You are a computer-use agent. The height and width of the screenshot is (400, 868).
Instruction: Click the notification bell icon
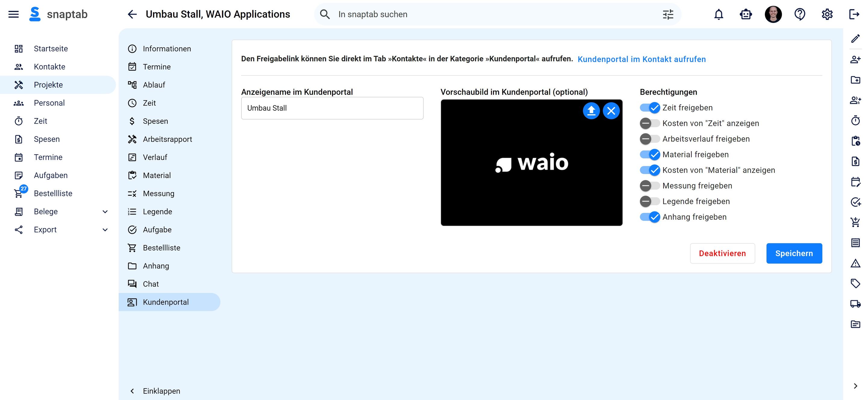[x=719, y=14]
